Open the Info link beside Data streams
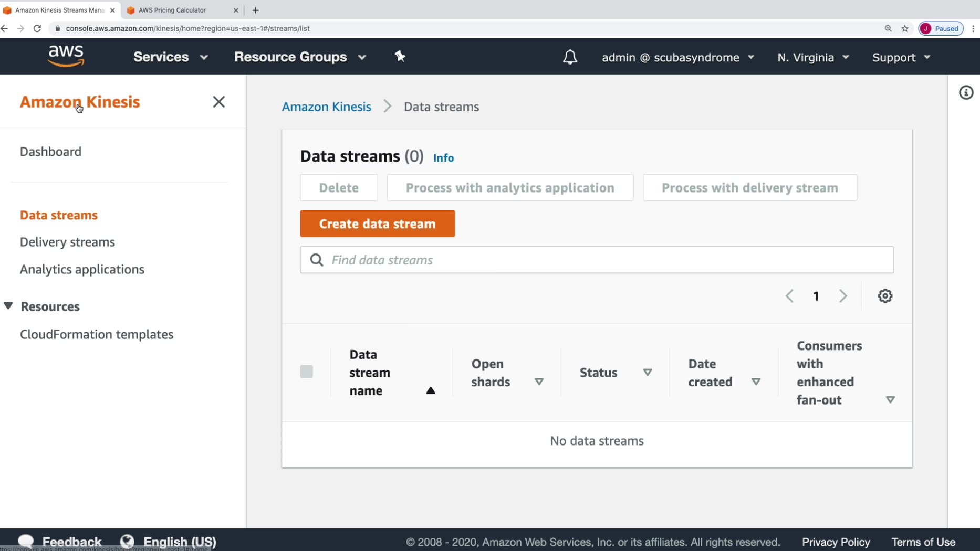 pos(443,158)
